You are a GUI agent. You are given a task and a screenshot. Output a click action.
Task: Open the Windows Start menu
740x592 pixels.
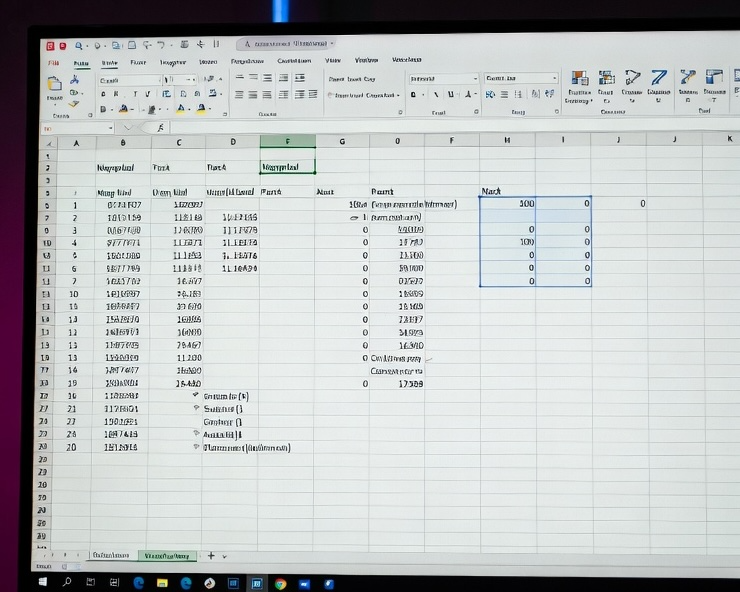click(42, 582)
